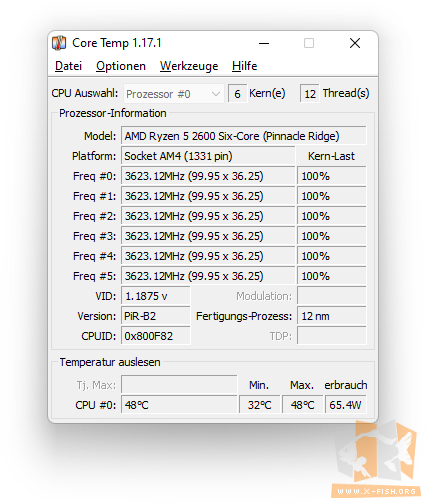The height and width of the screenshot is (503, 426).
Task: Open the Hilfe menu
Action: pos(244,66)
